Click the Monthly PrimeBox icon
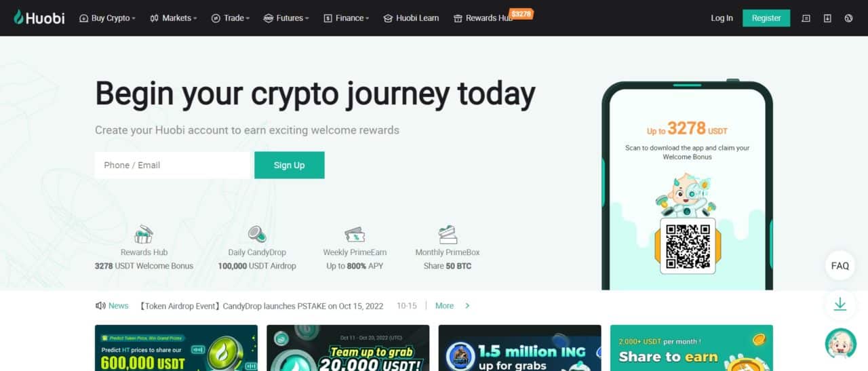The image size is (868, 371). coord(448,235)
